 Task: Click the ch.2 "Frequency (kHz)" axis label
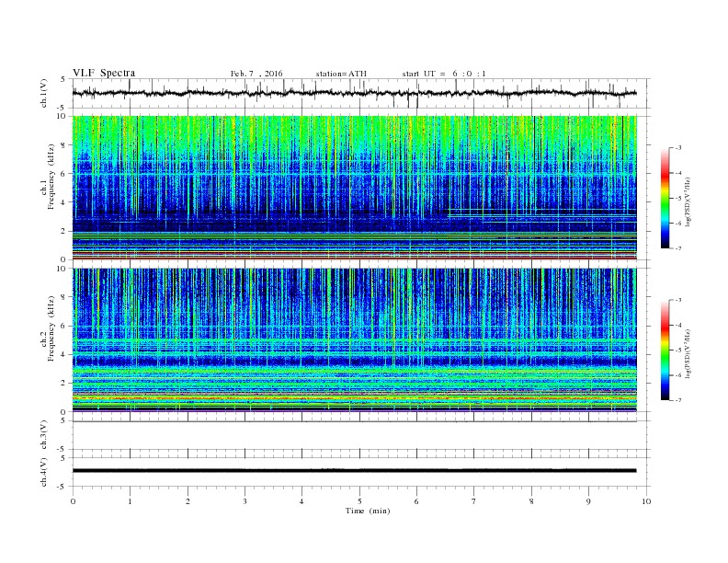point(51,327)
